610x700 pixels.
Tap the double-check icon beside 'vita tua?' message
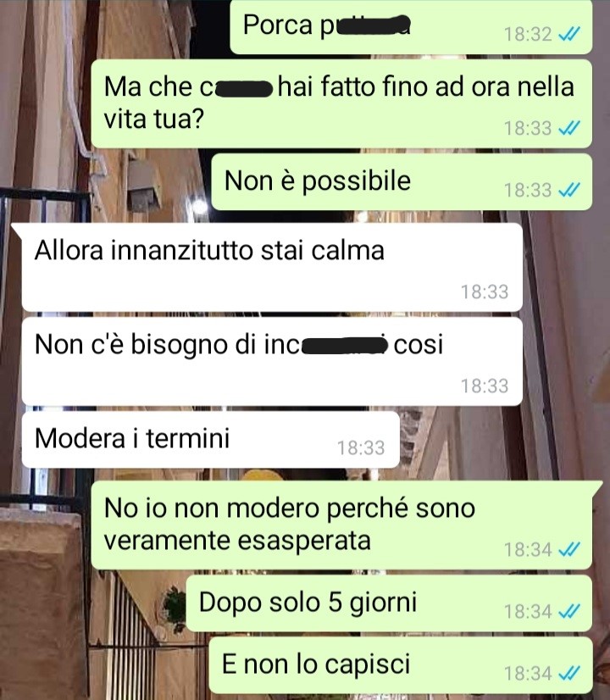coord(569,128)
